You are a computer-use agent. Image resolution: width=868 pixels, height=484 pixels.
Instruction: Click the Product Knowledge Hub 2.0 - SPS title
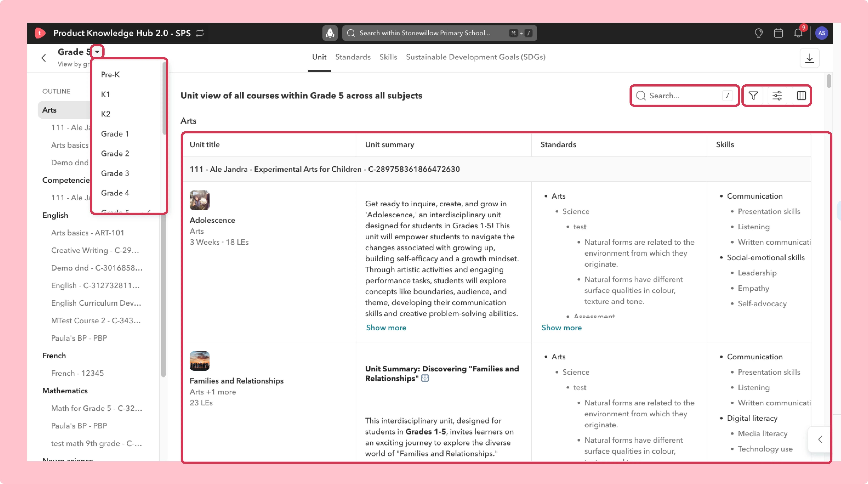[122, 33]
